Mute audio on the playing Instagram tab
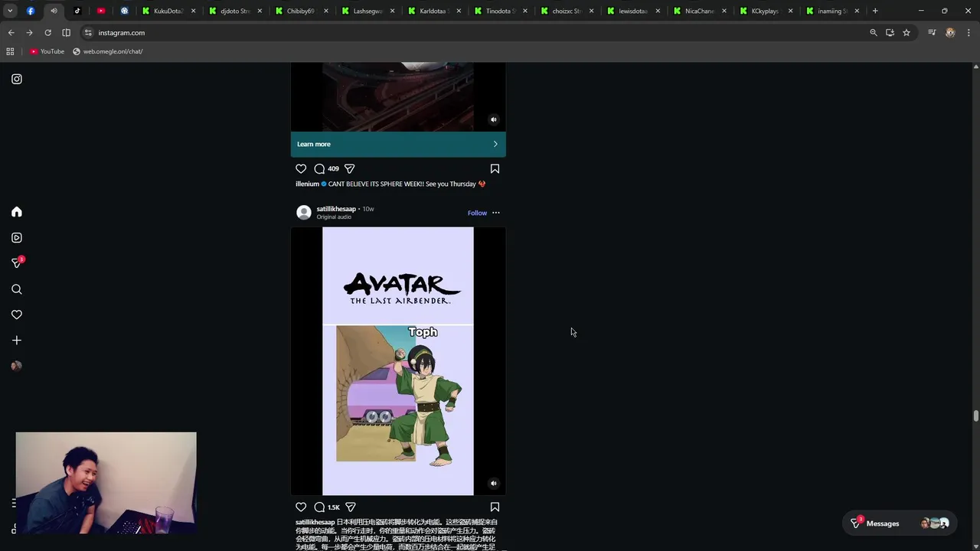980x551 pixels. (54, 11)
